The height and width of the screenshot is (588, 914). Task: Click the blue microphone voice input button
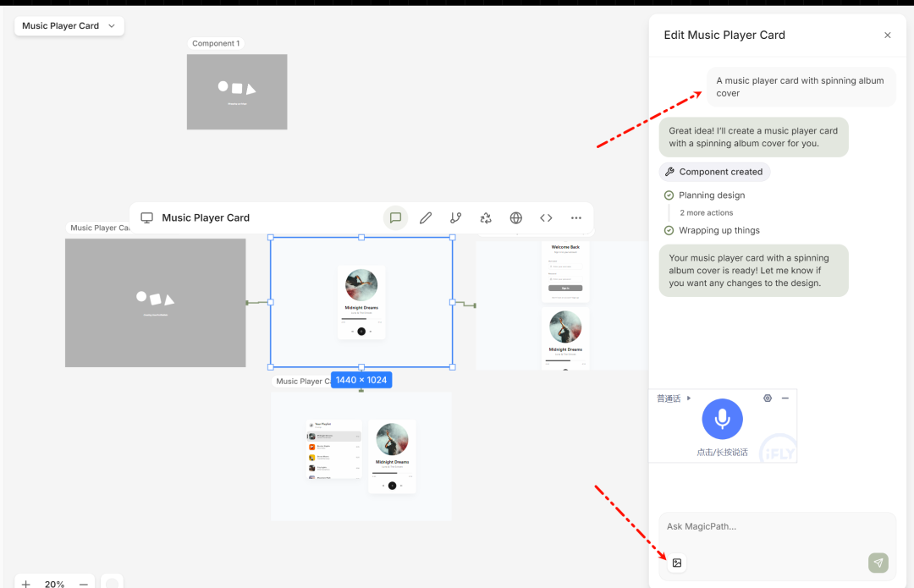point(722,419)
